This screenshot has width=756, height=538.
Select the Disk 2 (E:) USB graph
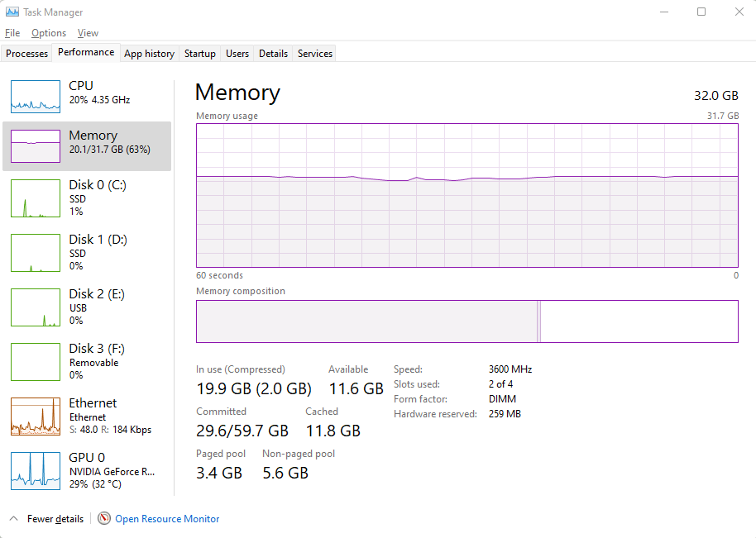tap(87, 307)
